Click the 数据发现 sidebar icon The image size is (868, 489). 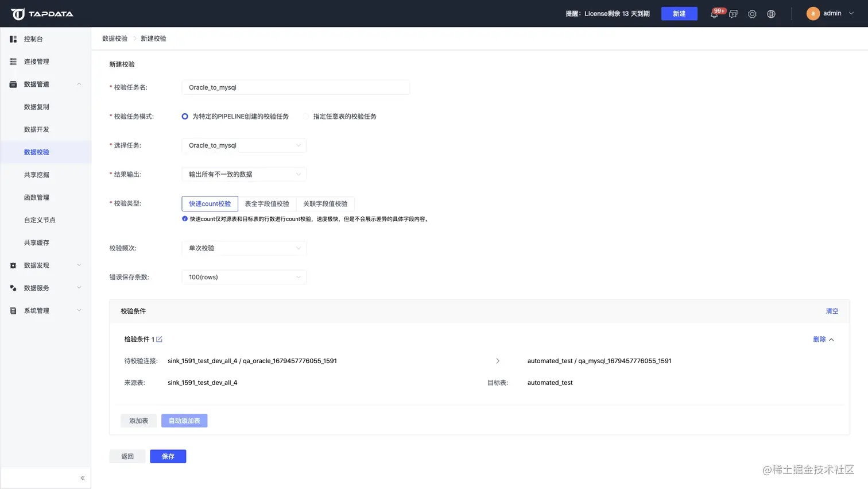click(x=13, y=265)
